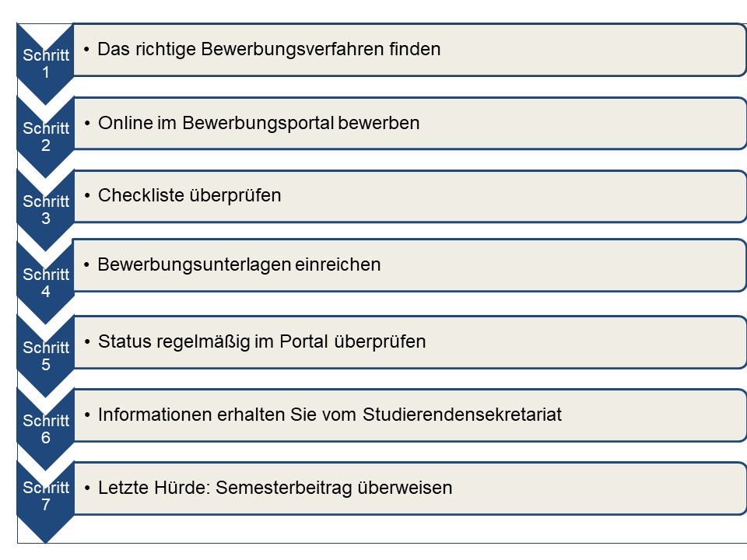This screenshot has height=560, width=747.
Task: Click the Schritt 3 chevron shape
Action: (46, 209)
